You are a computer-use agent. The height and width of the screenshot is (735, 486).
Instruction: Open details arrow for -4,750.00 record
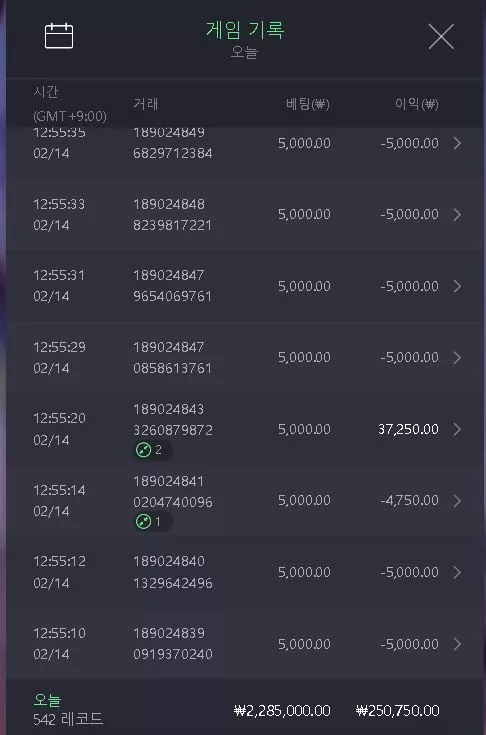(457, 501)
